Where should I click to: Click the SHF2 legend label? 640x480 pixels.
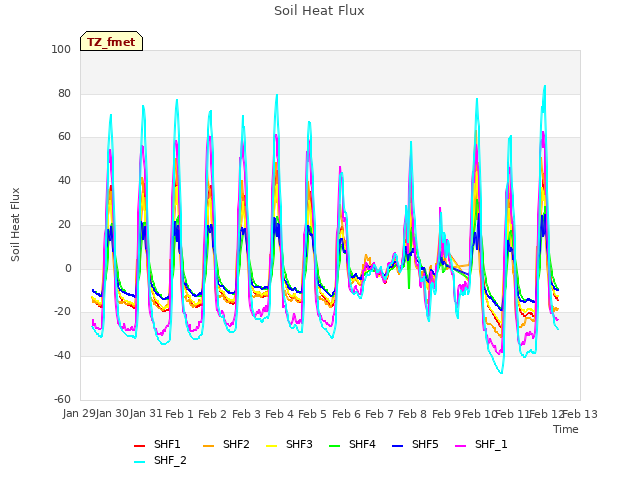click(x=236, y=444)
